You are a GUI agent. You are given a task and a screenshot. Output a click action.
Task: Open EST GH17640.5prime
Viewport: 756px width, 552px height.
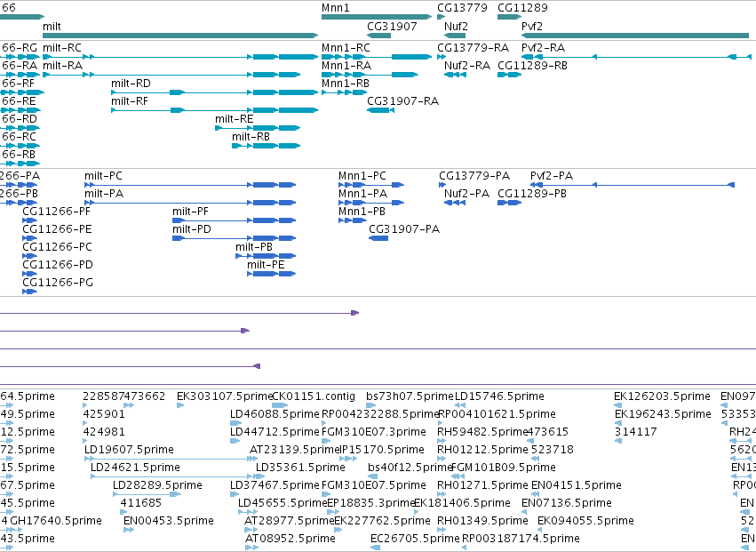coord(56,522)
